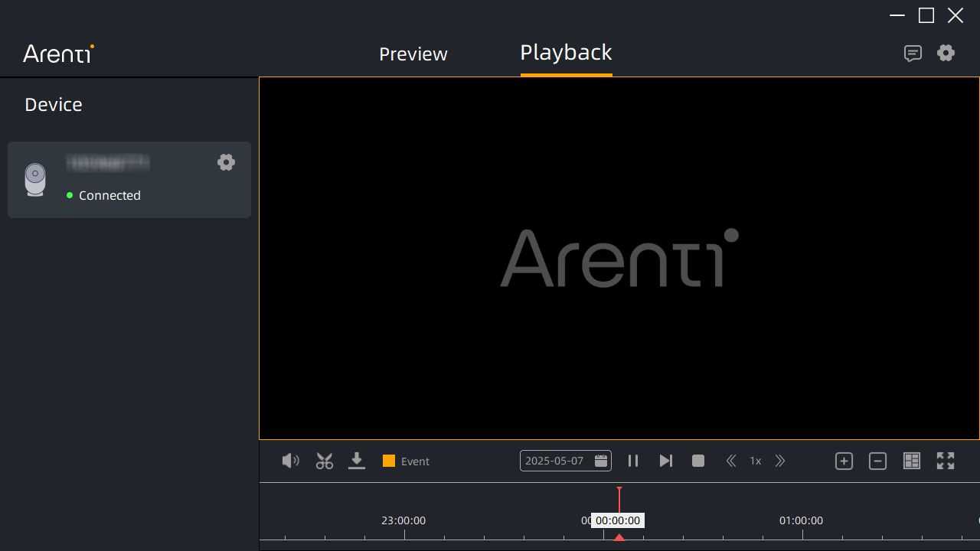Viewport: 980px width, 551px height.
Task: Download the recording with the download icon
Action: click(x=357, y=461)
